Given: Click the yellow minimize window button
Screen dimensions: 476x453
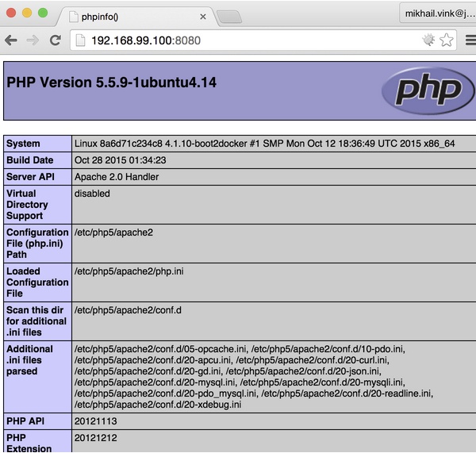Looking at the screenshot, I should [27, 13].
